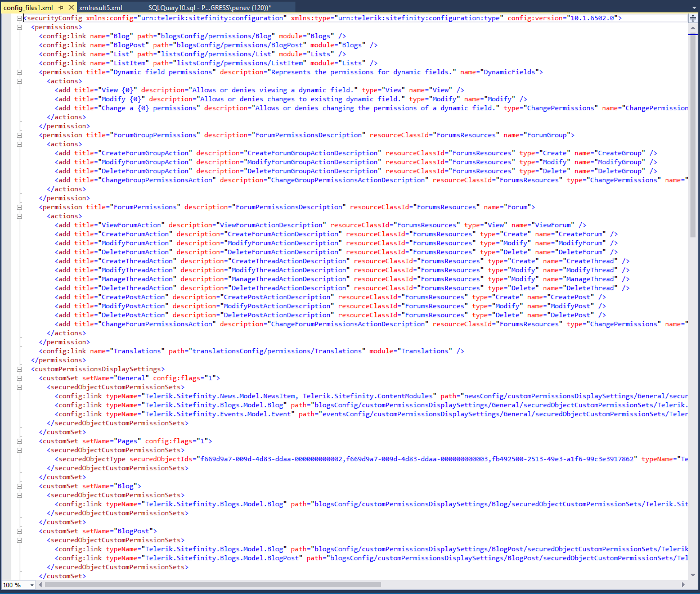The height and width of the screenshot is (594, 700).
Task: Collapse securedObjectCustomPermissionSets under BlogPost customSet
Action: [x=19, y=540]
